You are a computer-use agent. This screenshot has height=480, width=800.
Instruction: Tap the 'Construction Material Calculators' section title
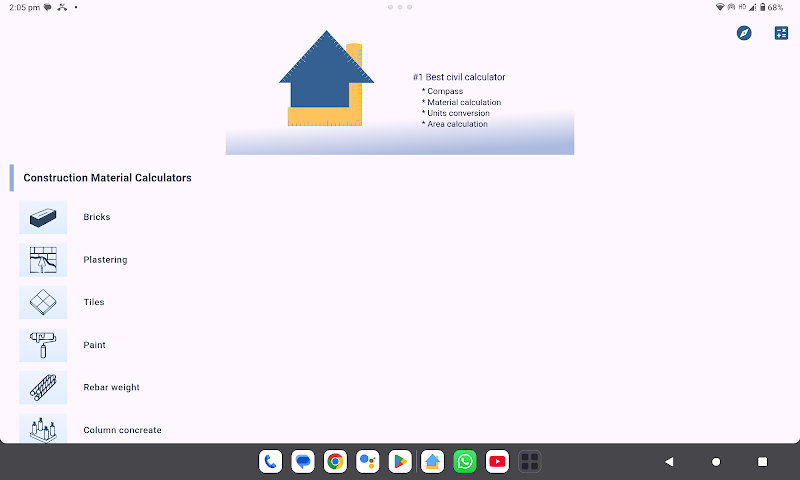108,178
